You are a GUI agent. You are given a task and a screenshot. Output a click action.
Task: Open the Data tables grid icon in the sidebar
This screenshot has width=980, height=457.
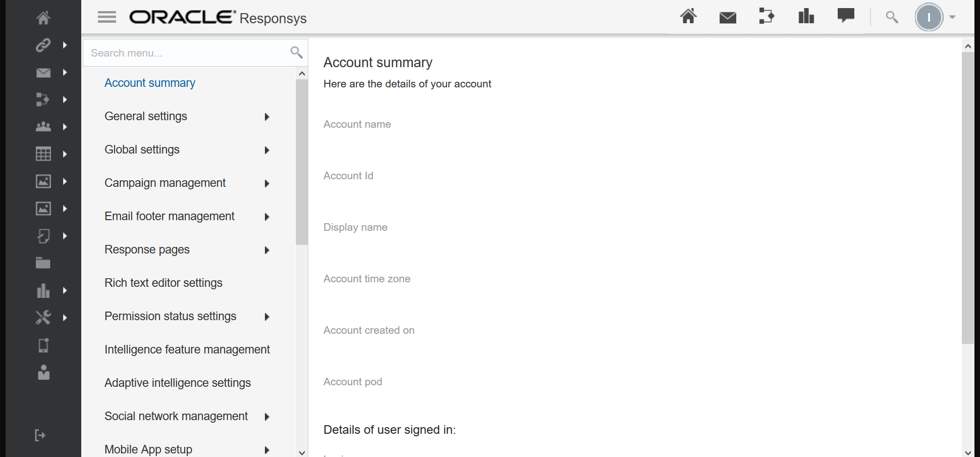point(43,154)
